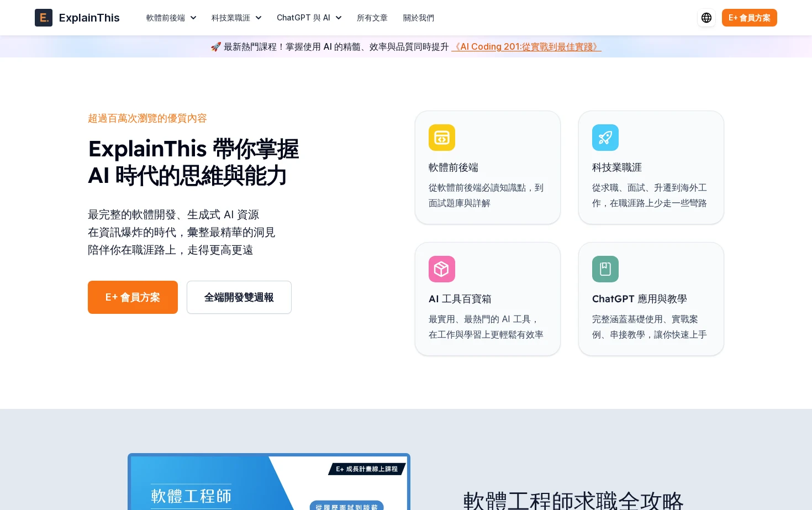Open the ChatGPT 與 AI nav menu
812x510 pixels.
point(309,18)
